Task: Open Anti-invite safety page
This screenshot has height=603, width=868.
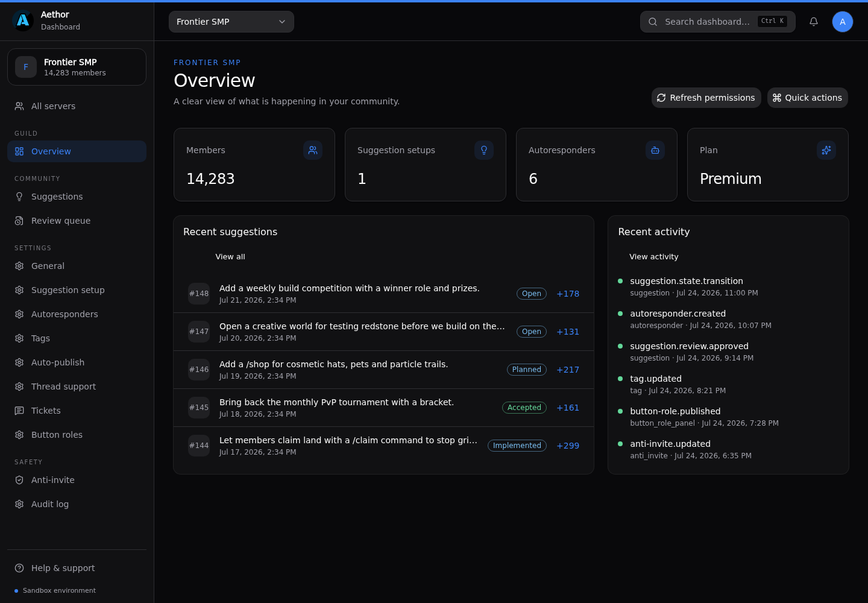Action: click(x=77, y=480)
